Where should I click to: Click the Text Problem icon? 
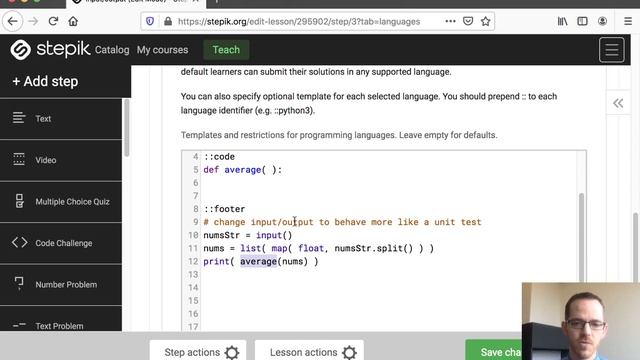(19, 325)
